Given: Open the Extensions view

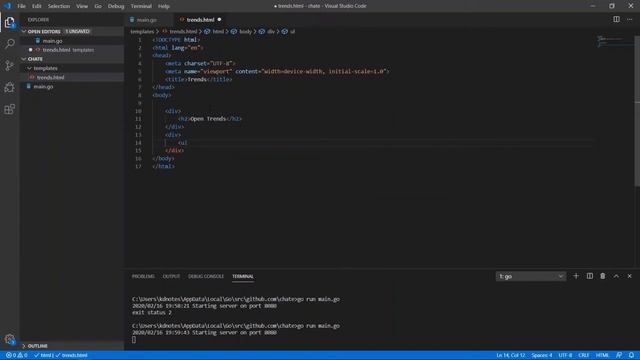Looking at the screenshot, I should click(x=9, y=109).
